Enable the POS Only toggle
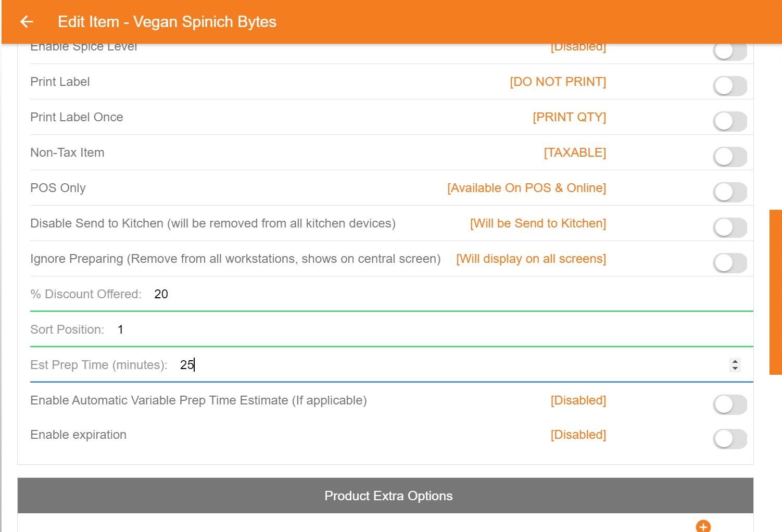782x532 pixels. [729, 192]
